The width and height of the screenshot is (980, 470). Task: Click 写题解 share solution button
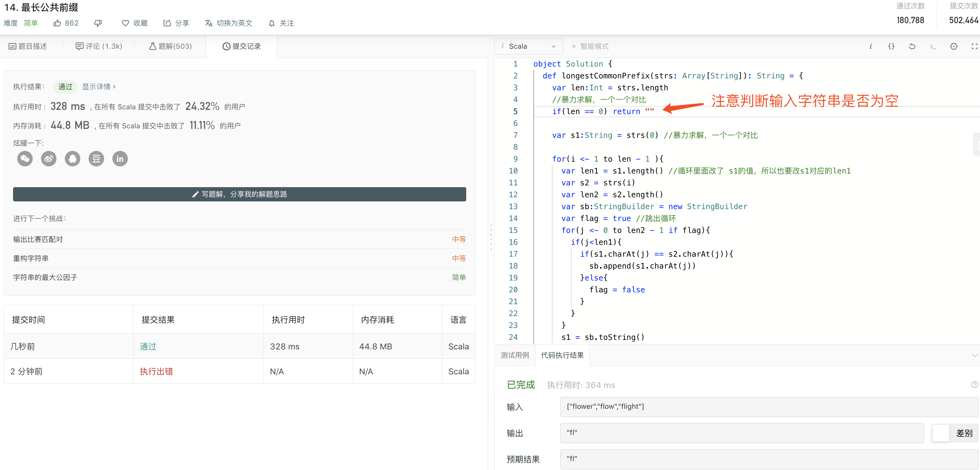[x=239, y=194]
